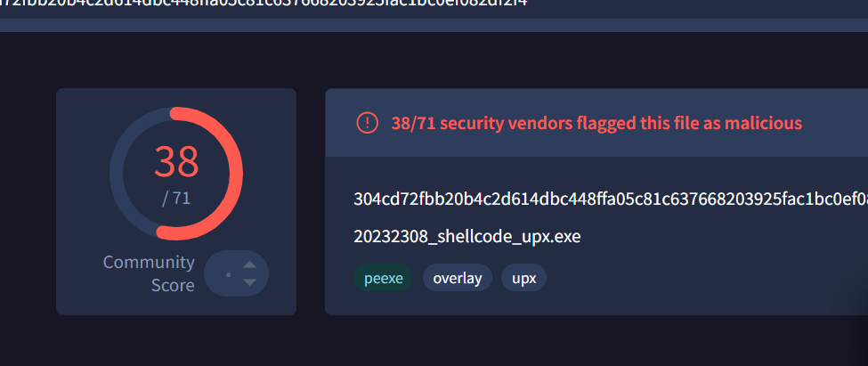Select the upx tag
The width and height of the screenshot is (868, 366).
pyautogui.click(x=523, y=278)
